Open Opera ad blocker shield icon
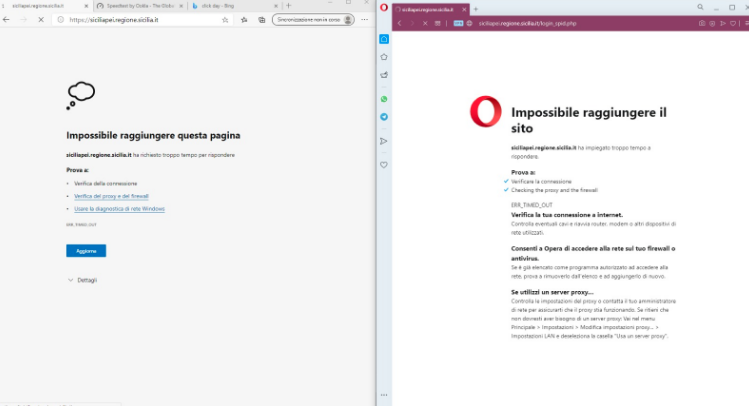Screen dimensions: 749x406 [712, 23]
